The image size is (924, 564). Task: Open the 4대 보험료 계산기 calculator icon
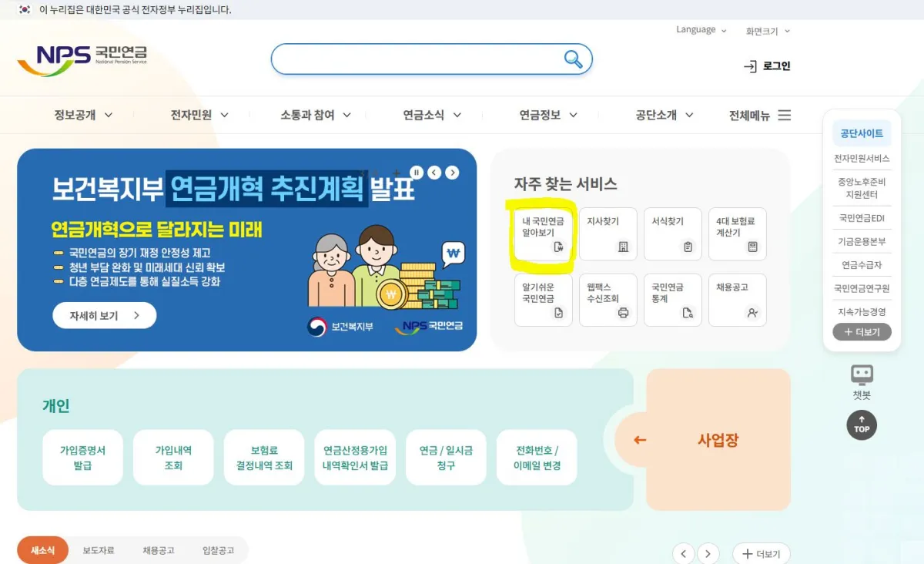click(x=737, y=233)
